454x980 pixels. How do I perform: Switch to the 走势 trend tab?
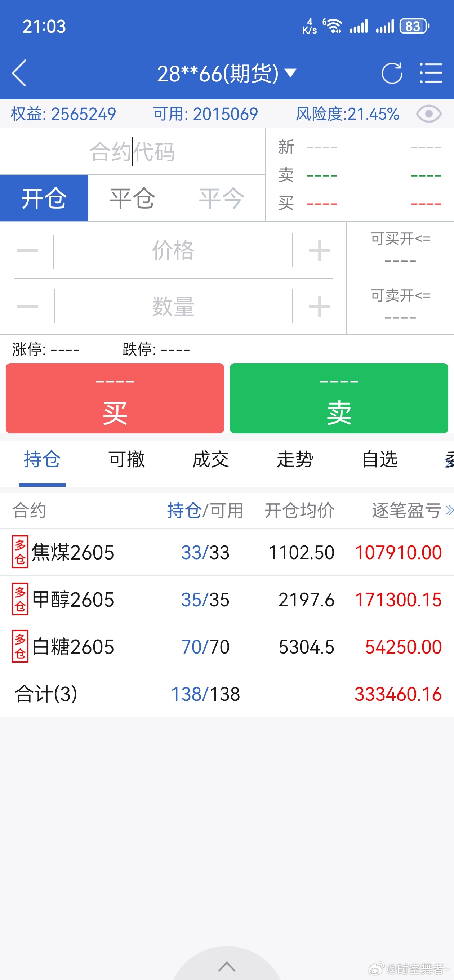[295, 460]
